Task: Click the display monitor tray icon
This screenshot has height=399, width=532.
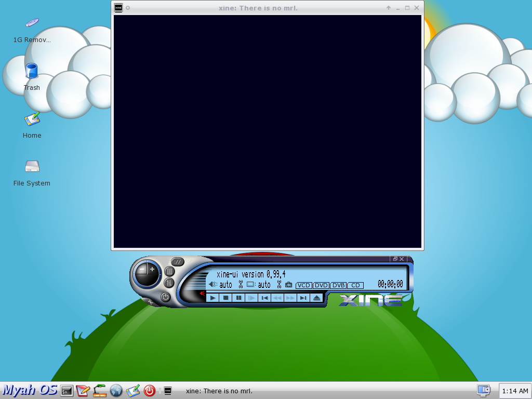Action: point(484,390)
